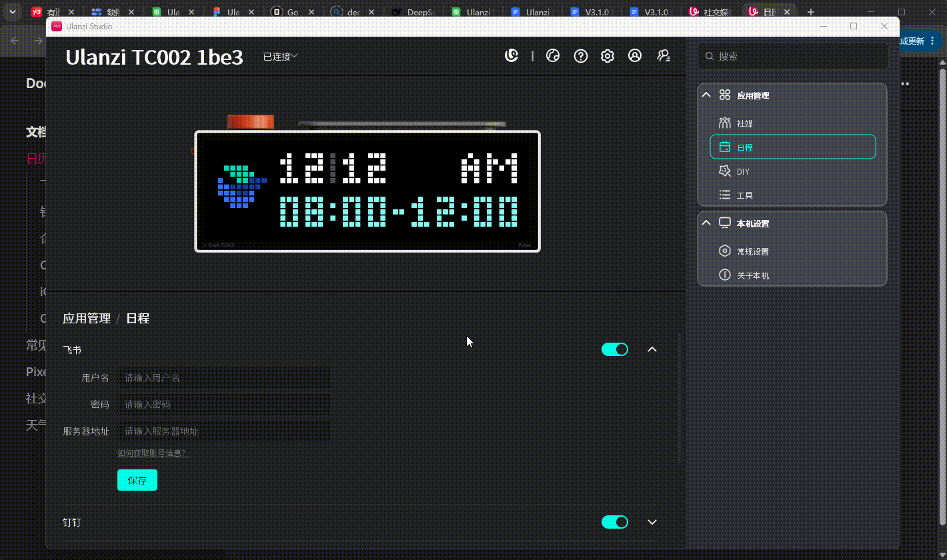Click the 钉钉 section label
947x560 pixels.
pos(72,522)
